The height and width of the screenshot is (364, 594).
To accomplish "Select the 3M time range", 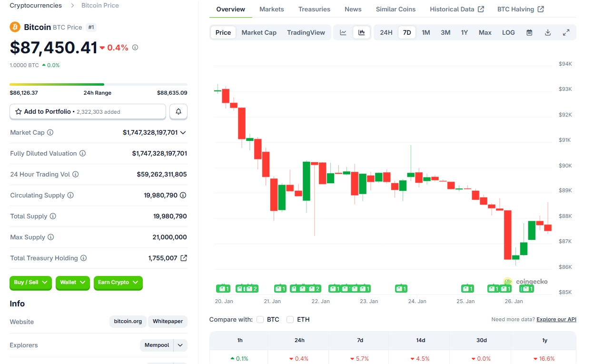I will (445, 32).
